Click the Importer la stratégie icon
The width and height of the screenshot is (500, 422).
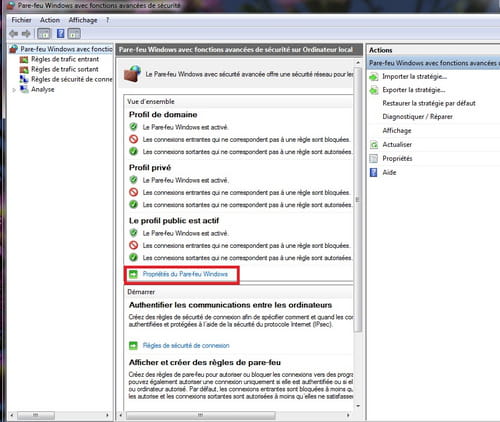(x=374, y=77)
